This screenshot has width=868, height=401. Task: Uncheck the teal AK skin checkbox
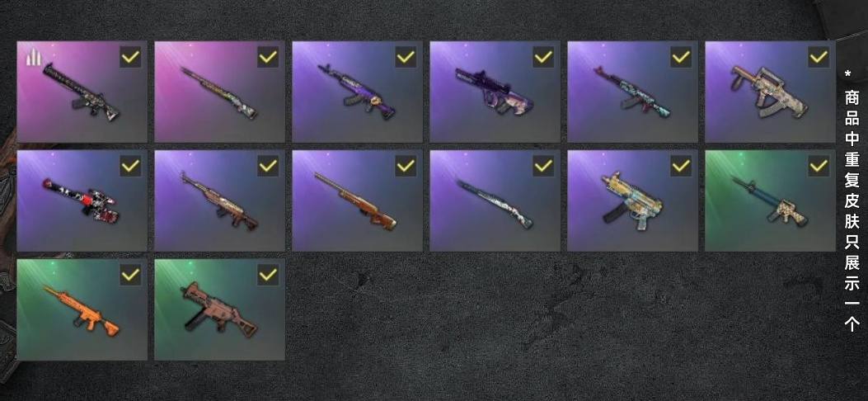(681, 57)
